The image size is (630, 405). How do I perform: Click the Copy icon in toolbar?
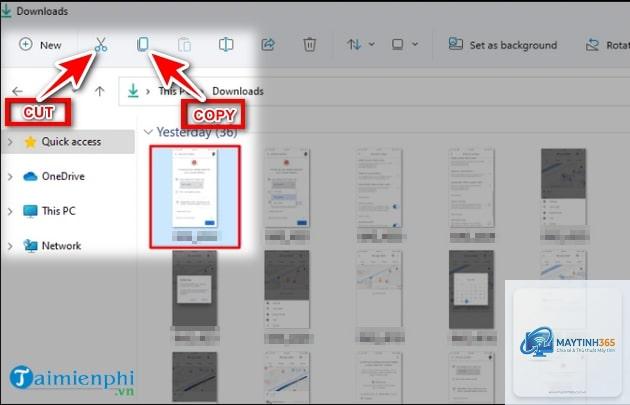tap(143, 44)
